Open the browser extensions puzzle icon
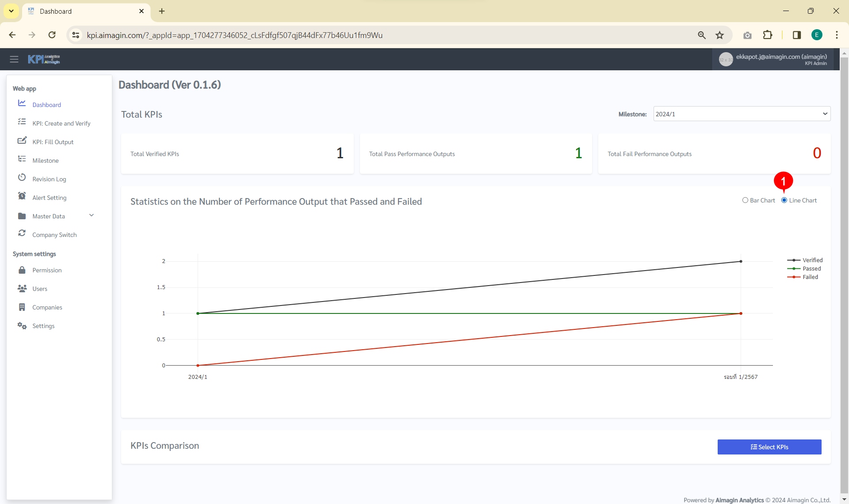This screenshot has width=849, height=504. (768, 35)
